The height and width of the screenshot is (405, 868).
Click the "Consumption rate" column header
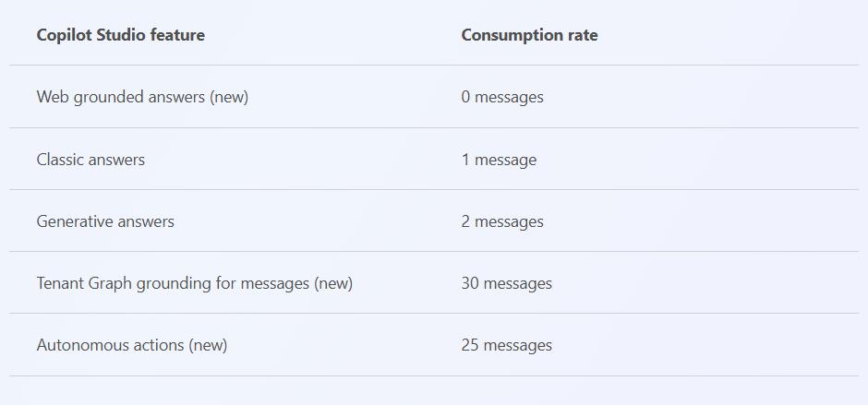point(529,35)
